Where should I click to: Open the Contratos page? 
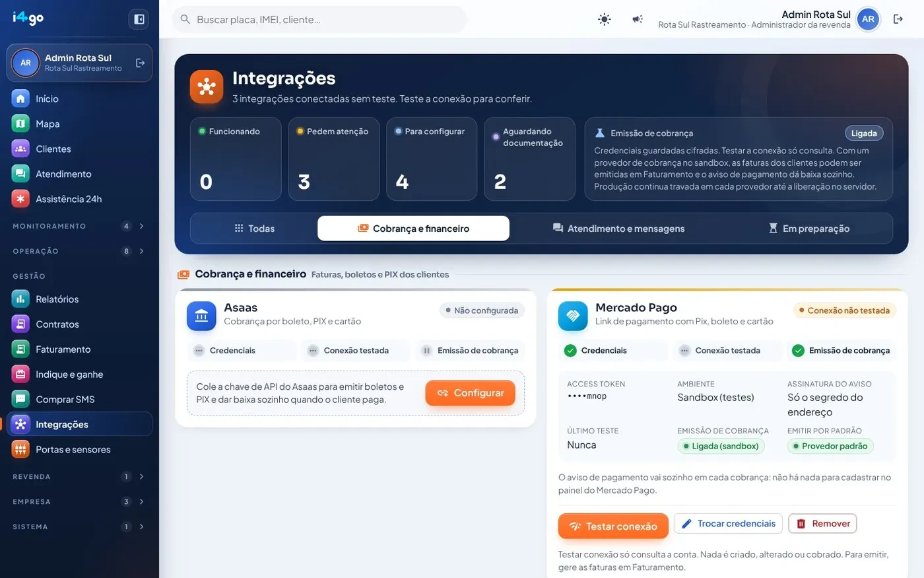point(80,324)
